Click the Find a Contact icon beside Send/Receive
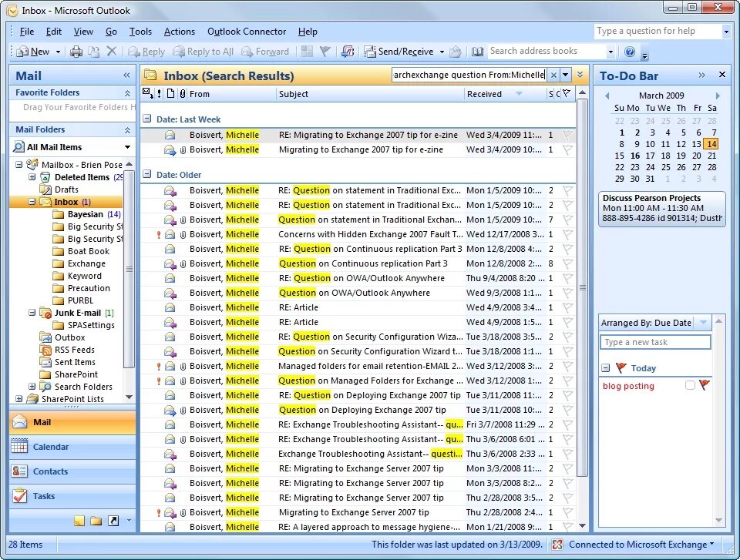Image resolution: width=740 pixels, height=560 pixels. click(x=456, y=52)
